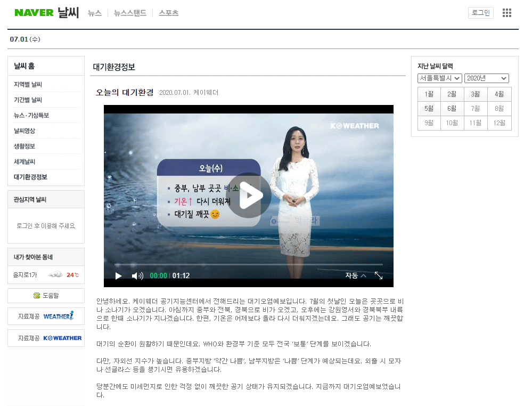Image resolution: width=532 pixels, height=406 pixels.
Task: Select 6월 in the past weather calendar
Action: [452, 109]
